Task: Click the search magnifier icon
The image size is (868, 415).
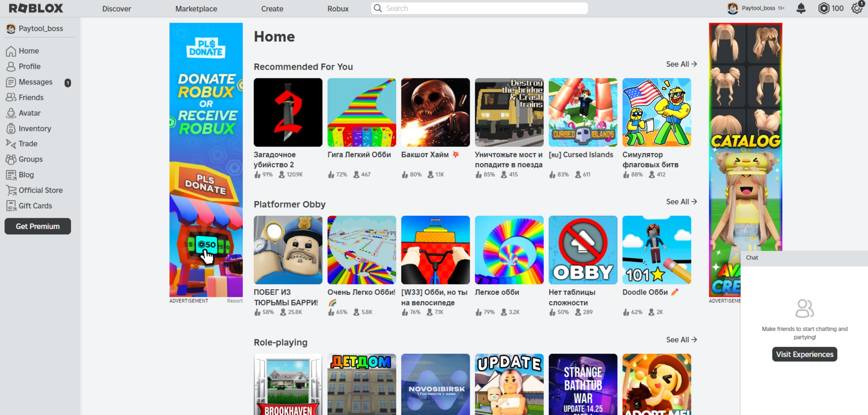Action: 378,8
